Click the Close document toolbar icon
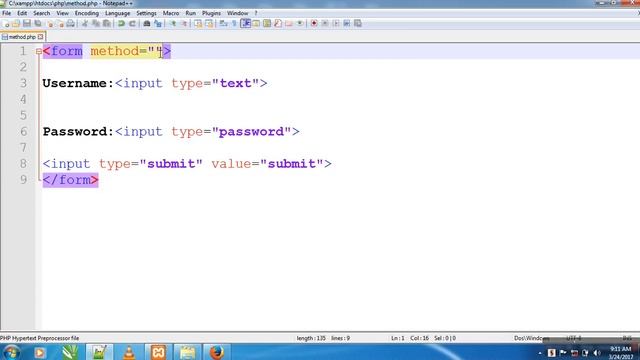The height and width of the screenshot is (360, 640). click(x=50, y=24)
